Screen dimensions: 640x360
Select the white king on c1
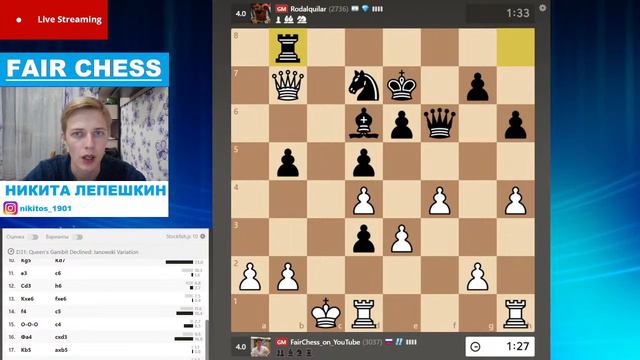[x=326, y=313]
